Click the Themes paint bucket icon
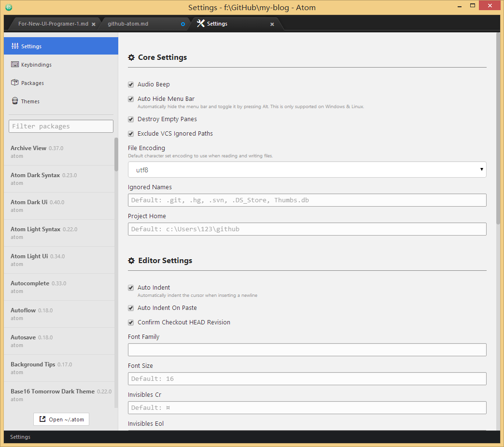The width and height of the screenshot is (504, 447). [15, 101]
